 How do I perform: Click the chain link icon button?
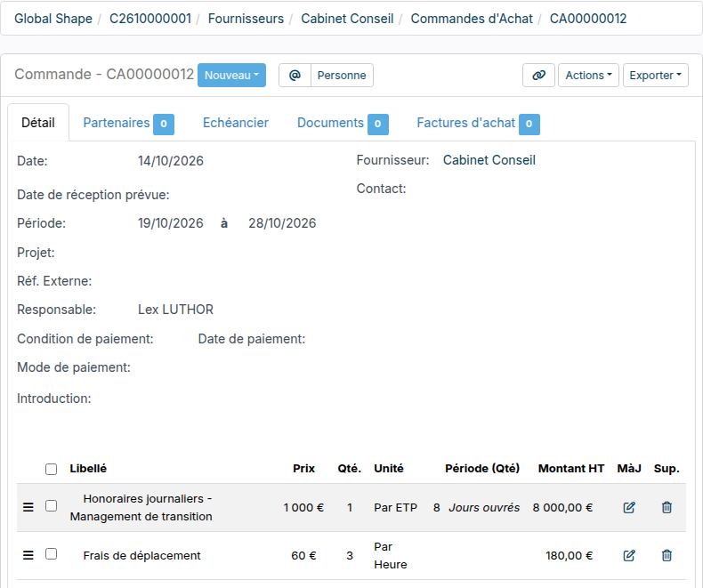click(x=538, y=76)
